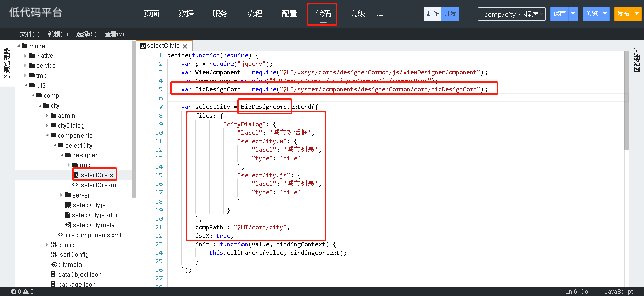
Task: Switch to 开发 mode toggle
Action: pos(450,14)
